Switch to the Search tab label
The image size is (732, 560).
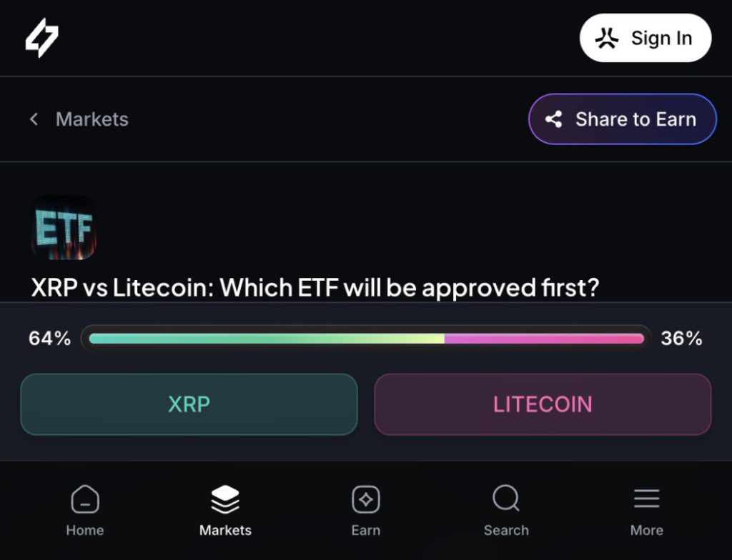coord(506,530)
